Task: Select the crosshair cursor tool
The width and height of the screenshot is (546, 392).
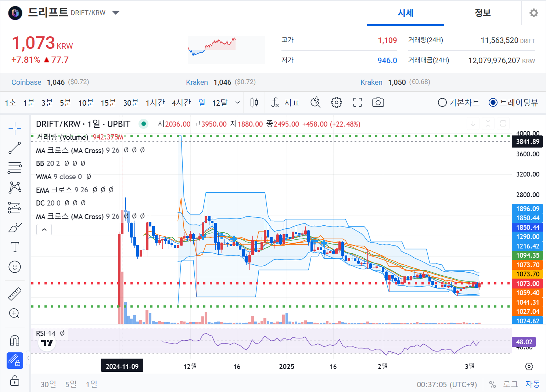Action: (15, 128)
